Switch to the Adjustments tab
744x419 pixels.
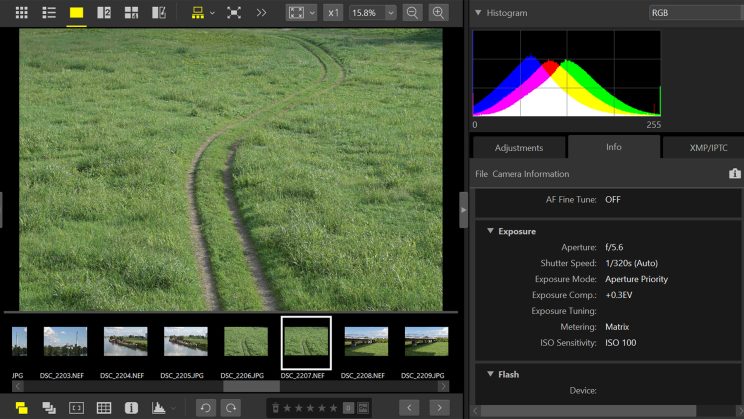pyautogui.click(x=518, y=147)
